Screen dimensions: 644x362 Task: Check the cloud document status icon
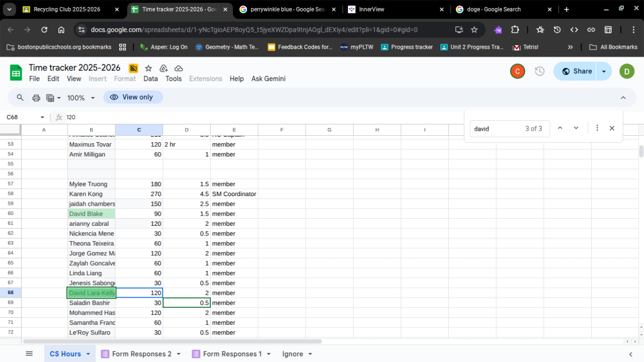tap(179, 68)
